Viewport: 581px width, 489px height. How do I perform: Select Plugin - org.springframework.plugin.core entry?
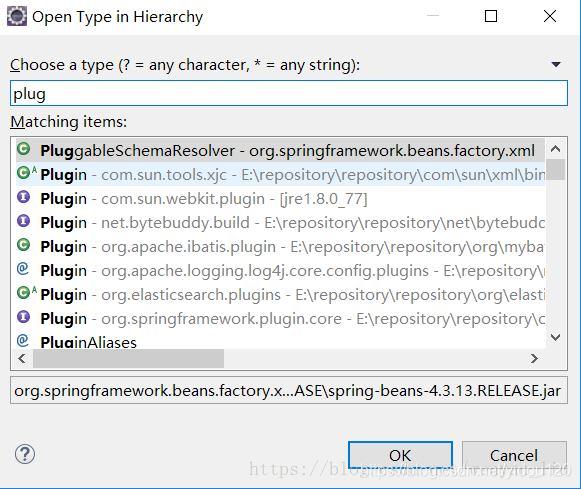coord(280,318)
